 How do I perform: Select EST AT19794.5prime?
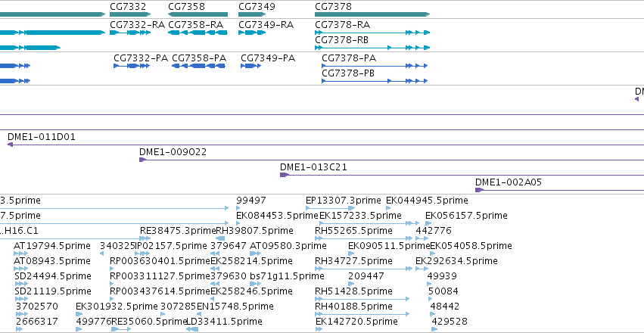51,247
